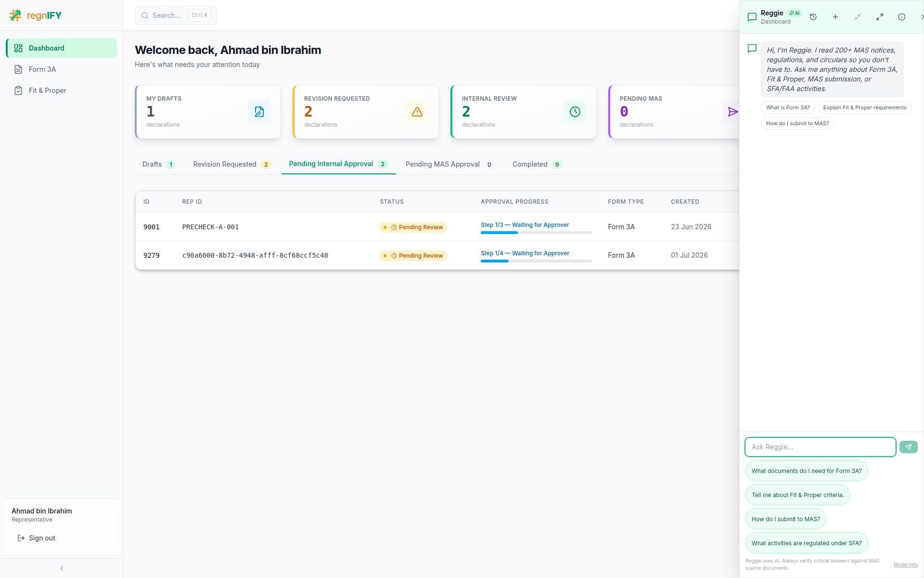Click Pending Review badge for row 9001
The width and height of the screenshot is (924, 578).
click(x=413, y=227)
